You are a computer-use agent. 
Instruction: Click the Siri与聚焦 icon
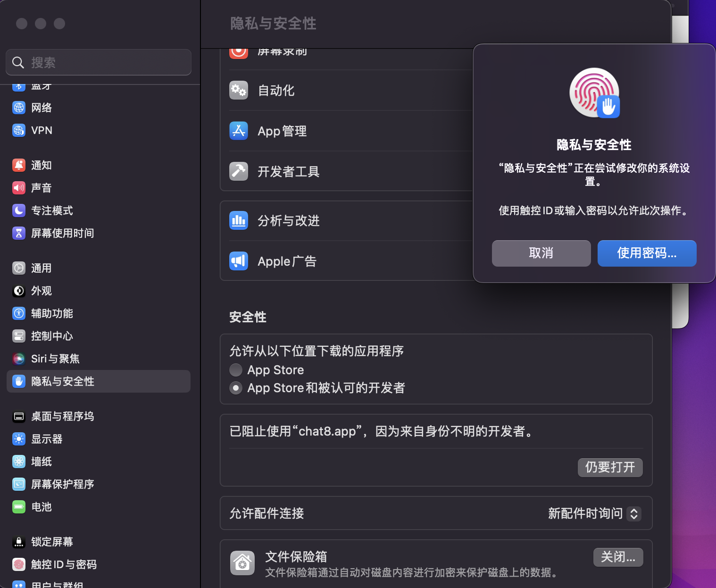(19, 359)
